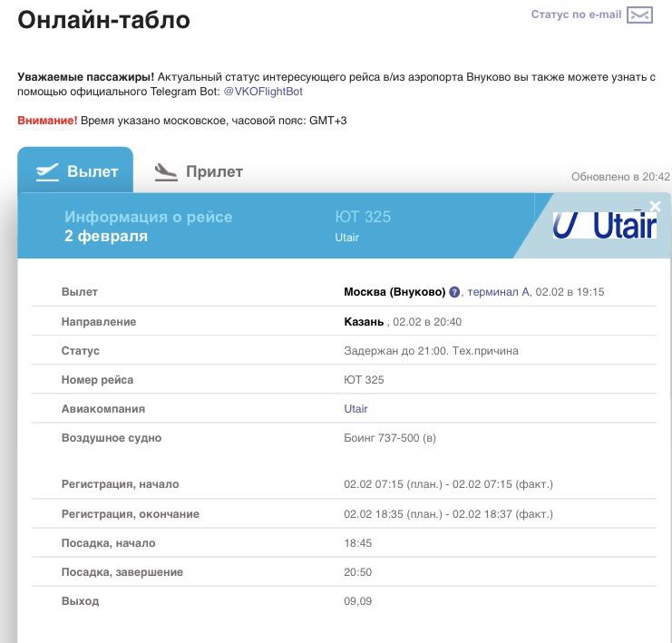Close the flight information panel

coord(655,206)
